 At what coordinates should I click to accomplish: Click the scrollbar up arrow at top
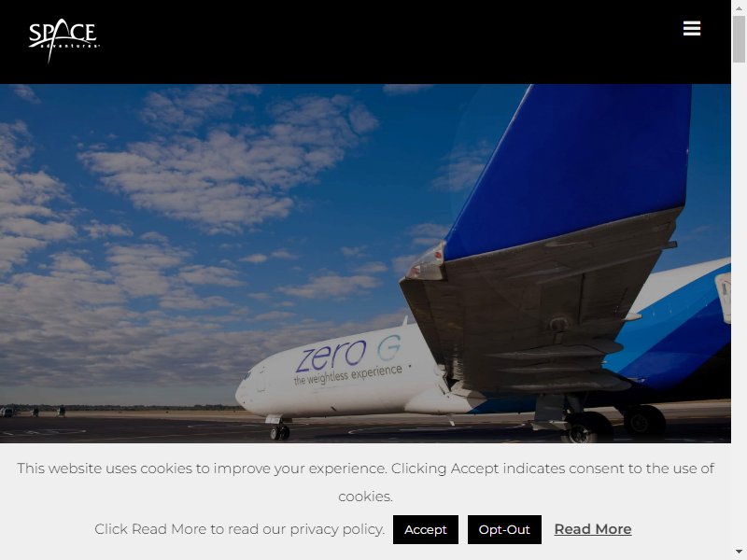click(739, 7)
